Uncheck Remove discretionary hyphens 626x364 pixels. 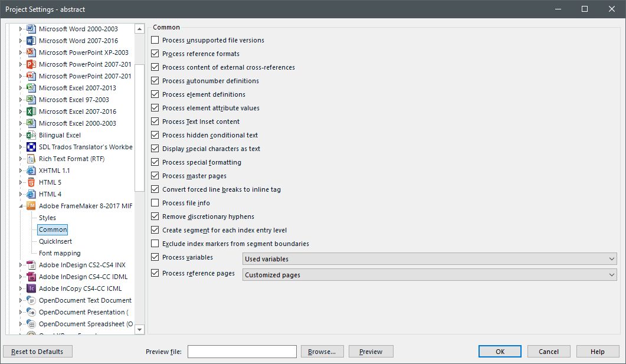pos(155,217)
